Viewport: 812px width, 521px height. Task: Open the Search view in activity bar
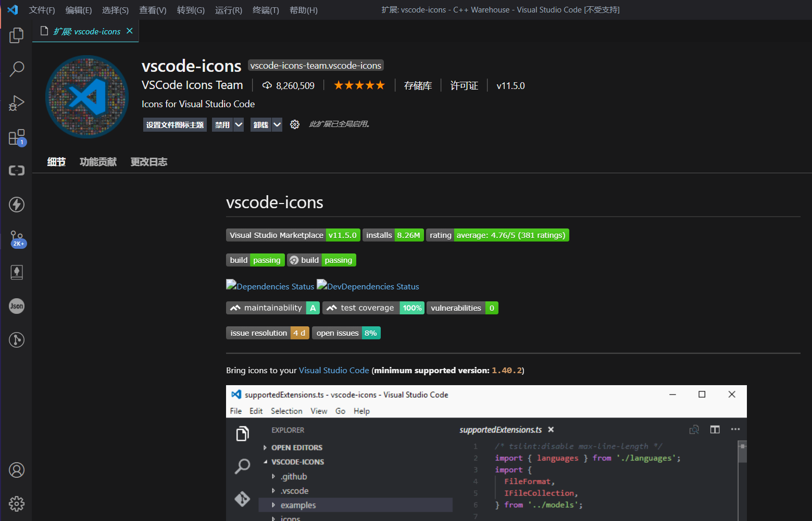(x=17, y=69)
